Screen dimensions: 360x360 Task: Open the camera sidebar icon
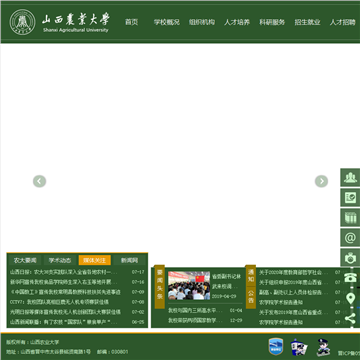(350, 257)
